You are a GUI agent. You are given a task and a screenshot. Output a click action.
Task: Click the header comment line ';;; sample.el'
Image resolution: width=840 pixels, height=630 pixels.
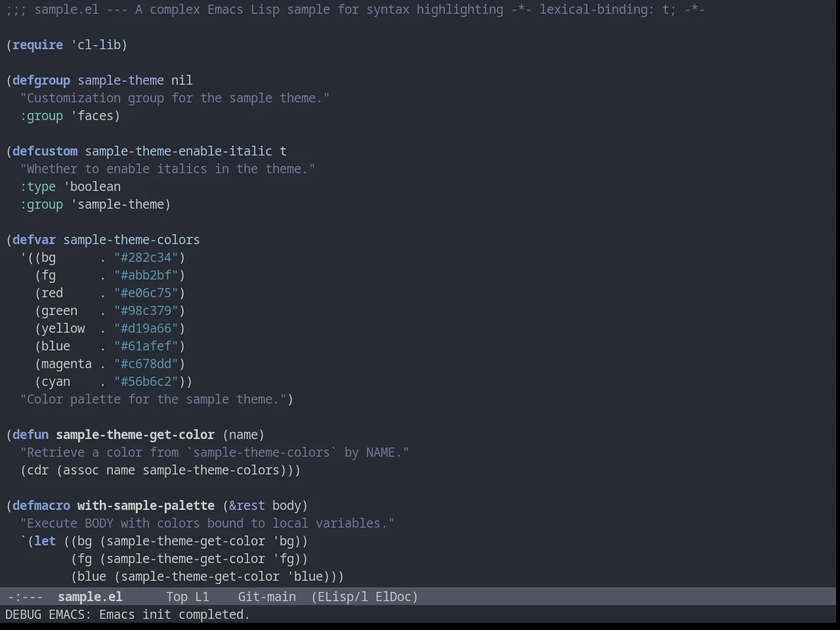coord(355,9)
